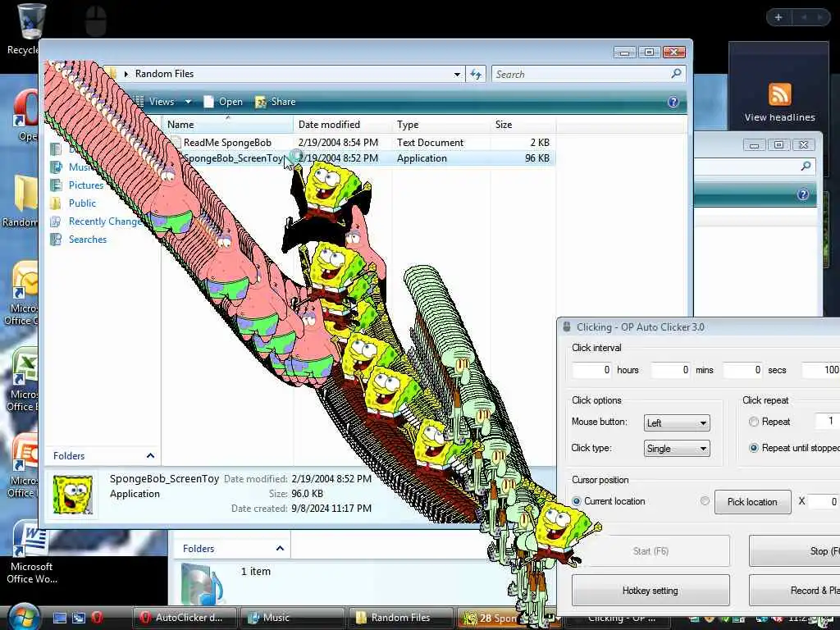Click the secs field in Auto Clicker
This screenshot has height=630, width=840.
point(742,370)
